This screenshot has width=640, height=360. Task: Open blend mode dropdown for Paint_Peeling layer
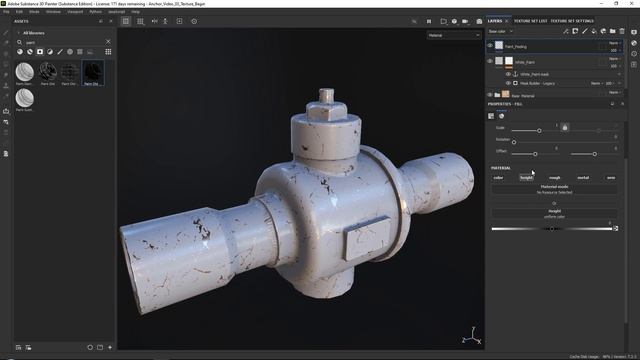(615, 43)
